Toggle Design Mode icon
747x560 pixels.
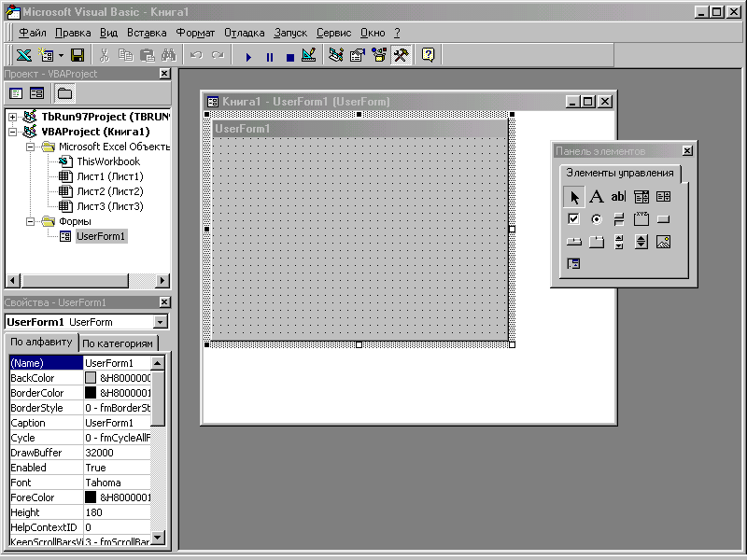point(309,55)
